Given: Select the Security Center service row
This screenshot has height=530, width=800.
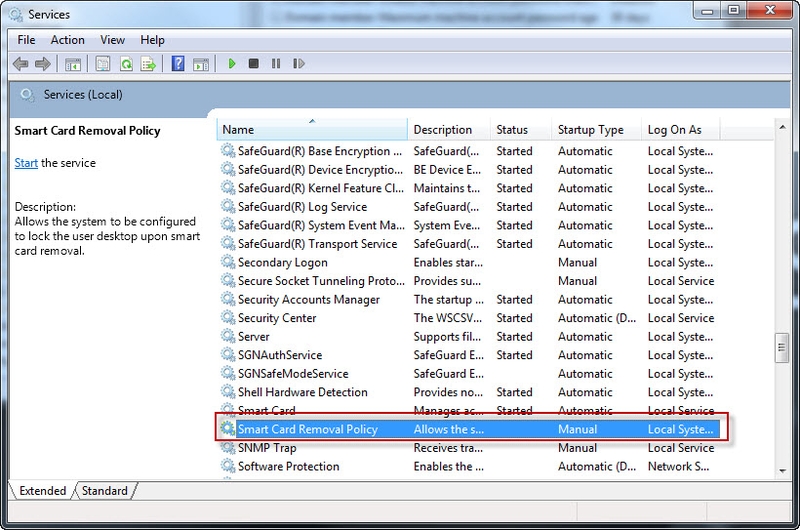Looking at the screenshot, I should coord(468,318).
